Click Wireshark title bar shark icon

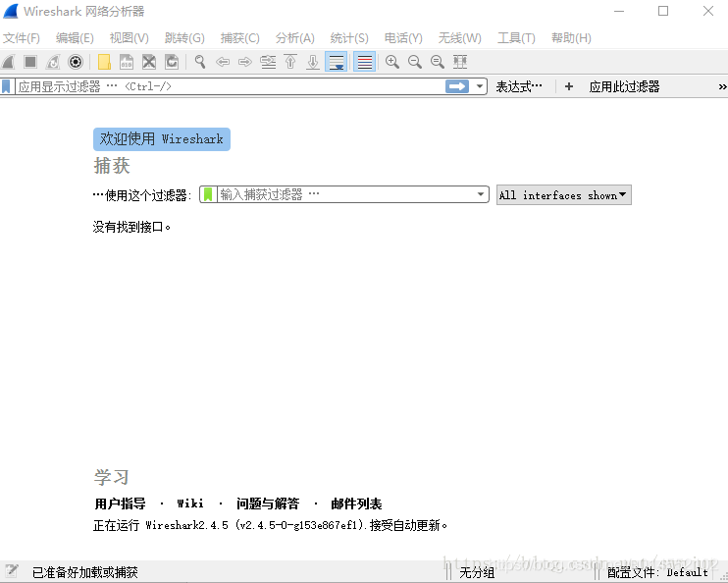click(x=11, y=11)
